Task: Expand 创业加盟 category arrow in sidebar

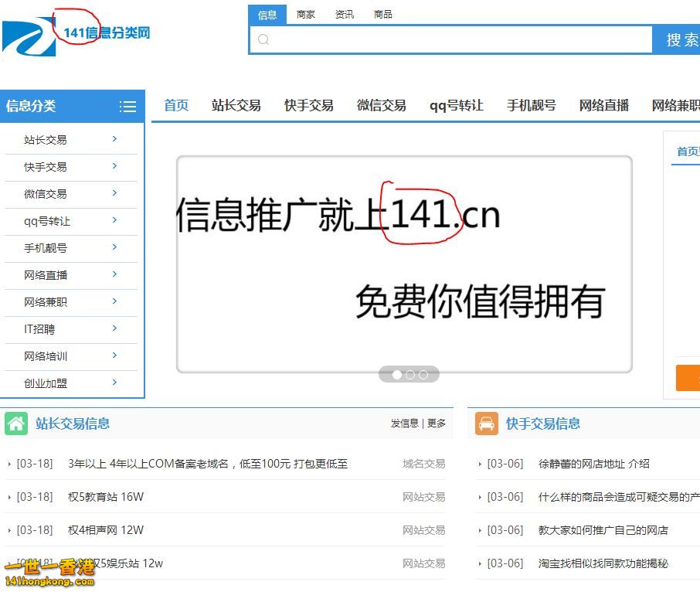Action: point(114,382)
